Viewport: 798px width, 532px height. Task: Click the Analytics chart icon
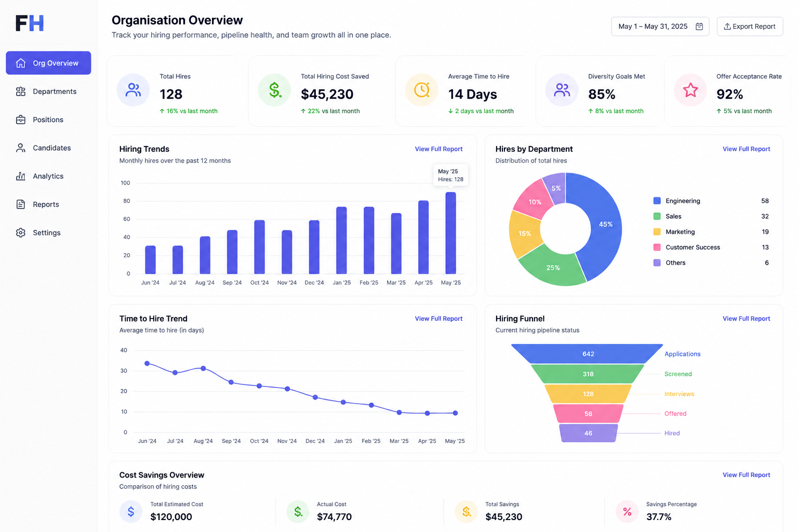click(21, 176)
